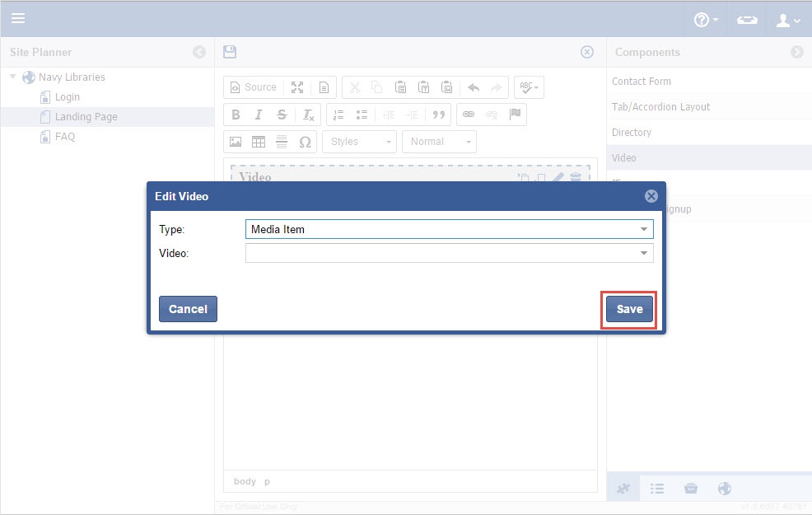Switch to the puzzle-piece components tab

(x=623, y=489)
